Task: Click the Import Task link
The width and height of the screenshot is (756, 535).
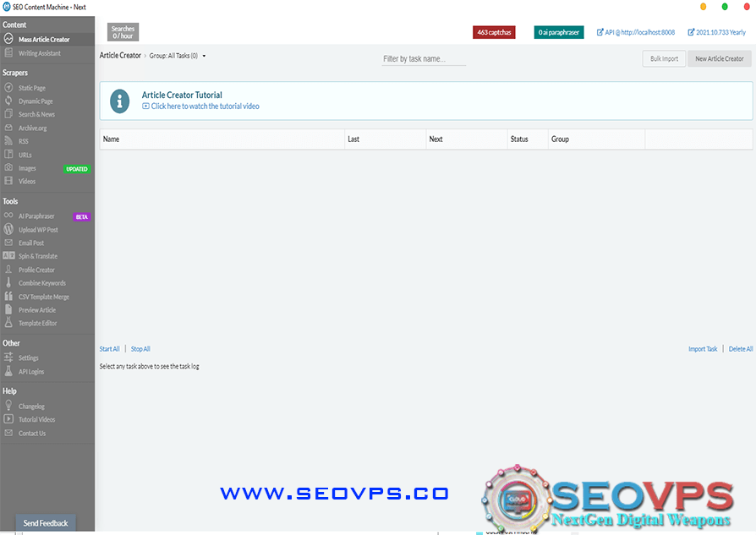Action: pyautogui.click(x=703, y=349)
